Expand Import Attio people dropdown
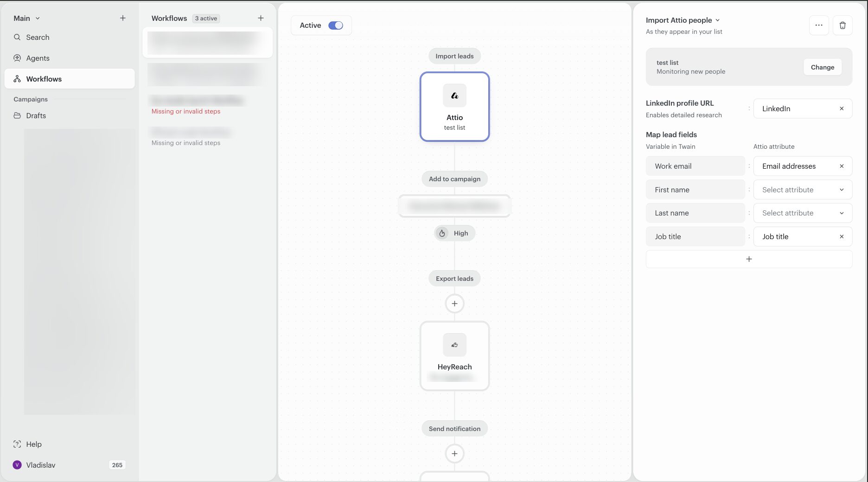This screenshot has width=868, height=482. pyautogui.click(x=683, y=20)
